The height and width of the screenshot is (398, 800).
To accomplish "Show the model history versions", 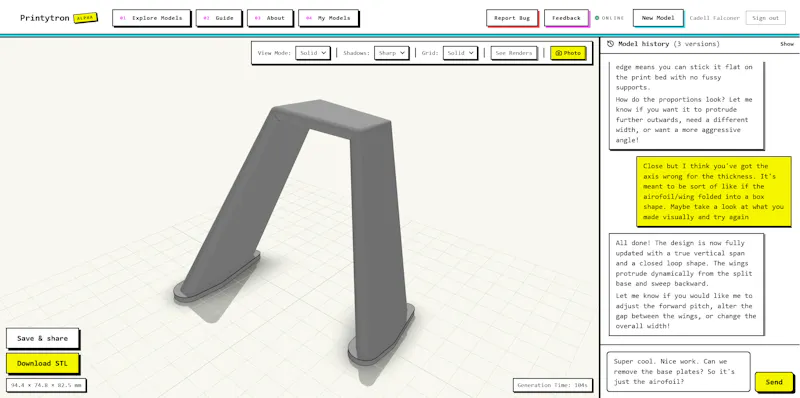I will [787, 44].
